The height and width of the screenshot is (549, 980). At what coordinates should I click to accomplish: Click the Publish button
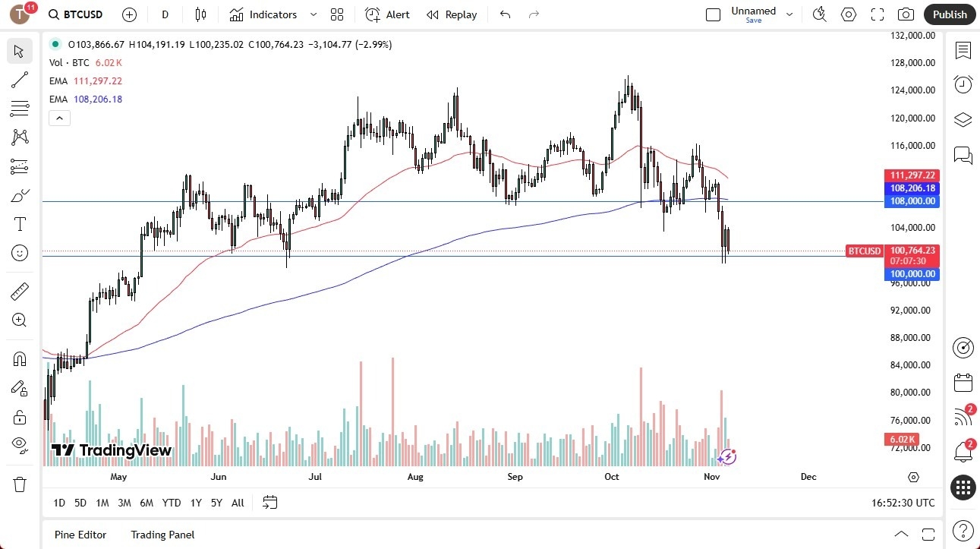pyautogui.click(x=949, y=14)
